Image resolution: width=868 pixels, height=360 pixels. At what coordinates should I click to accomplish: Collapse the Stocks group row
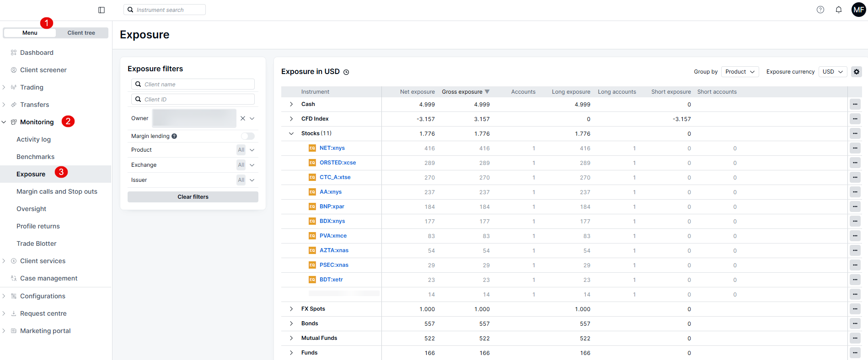(x=291, y=134)
